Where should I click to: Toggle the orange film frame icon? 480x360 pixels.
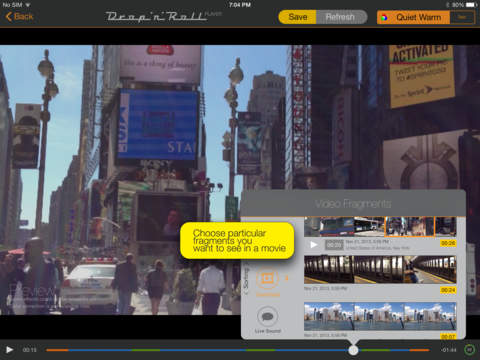[268, 278]
